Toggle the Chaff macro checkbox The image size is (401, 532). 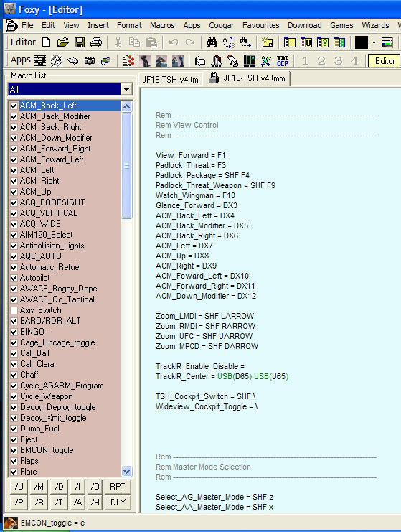tap(14, 375)
